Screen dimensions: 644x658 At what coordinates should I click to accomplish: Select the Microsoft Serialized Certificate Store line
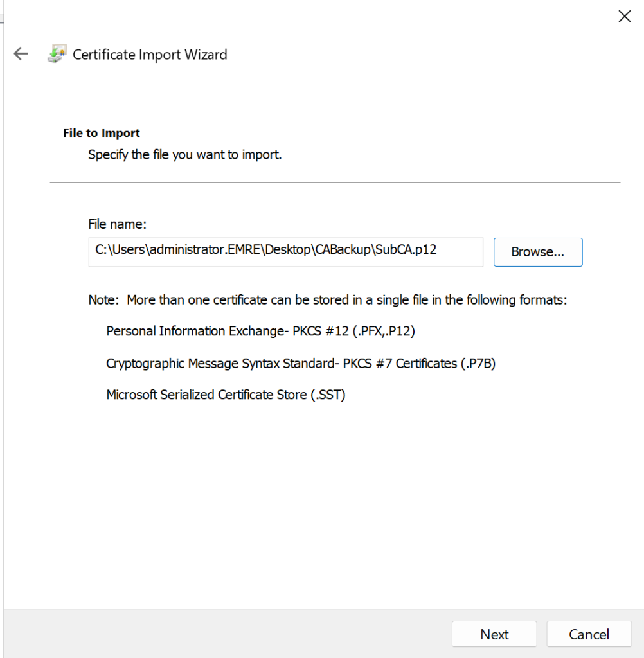coord(226,395)
